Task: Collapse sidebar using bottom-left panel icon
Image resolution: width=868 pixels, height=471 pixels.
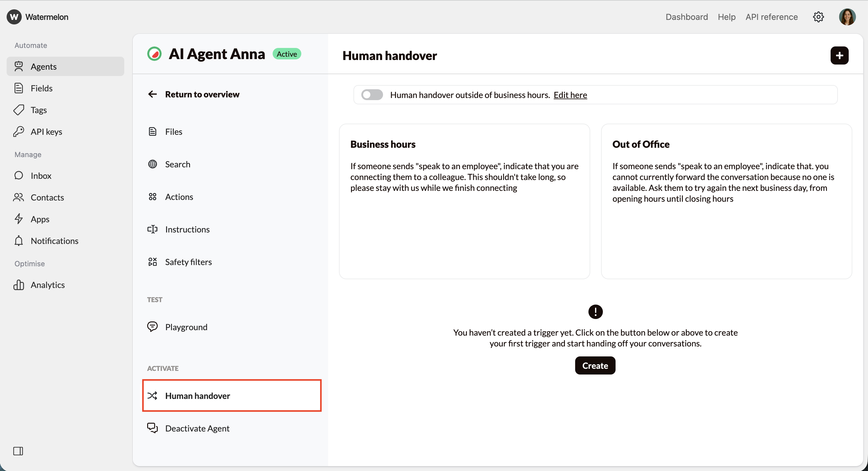Action: (x=18, y=451)
